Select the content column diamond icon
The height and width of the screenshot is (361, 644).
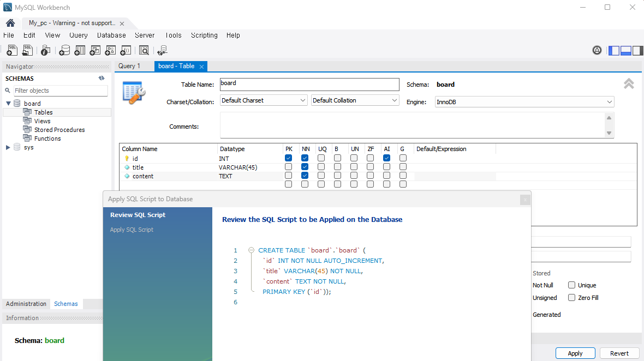[x=127, y=176]
